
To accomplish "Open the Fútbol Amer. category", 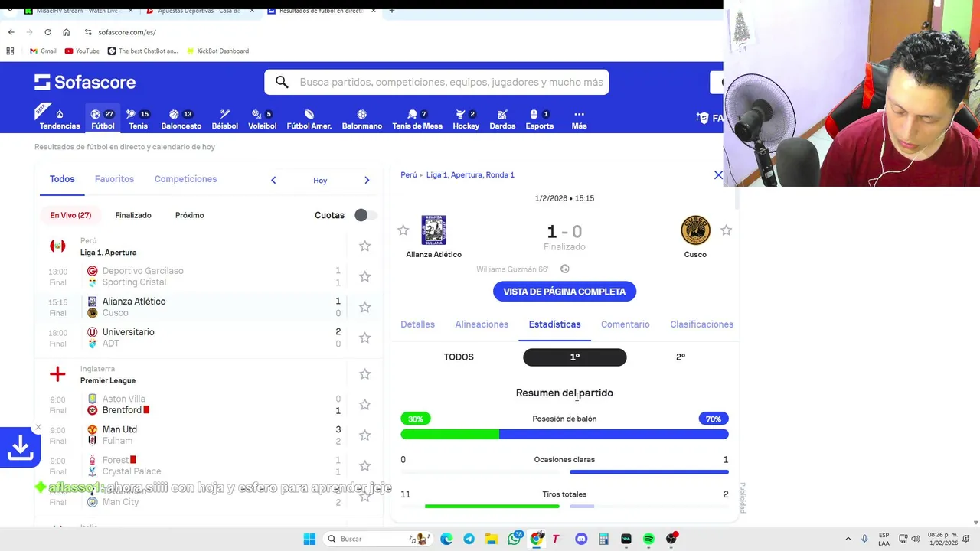I will (x=309, y=119).
